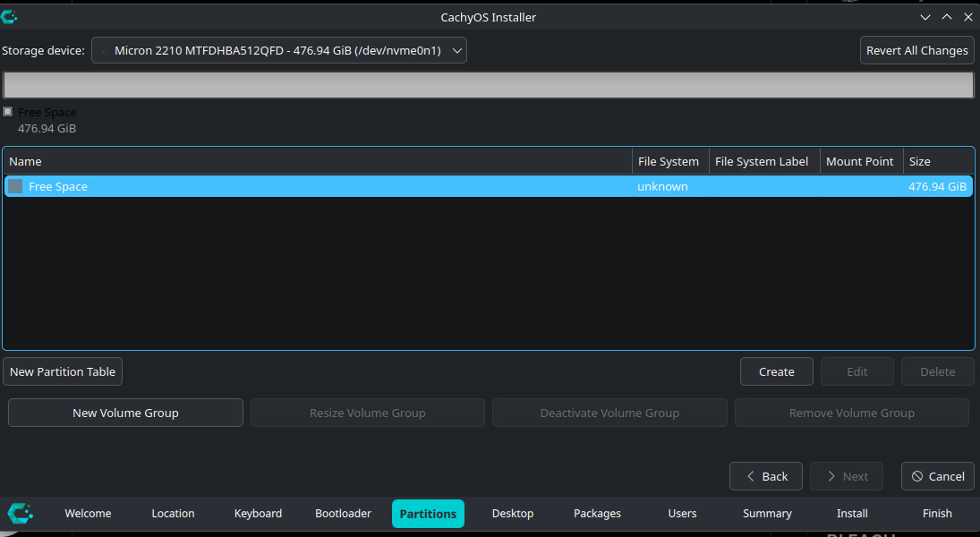This screenshot has width=980, height=537.
Task: Click the 'unknown' file system cell
Action: pos(662,186)
